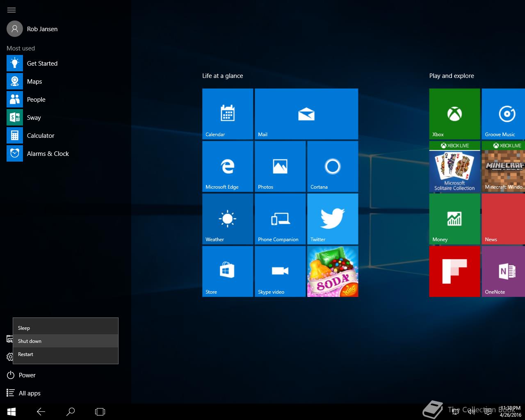
Task: Open the OneNote tile
Action: [503, 272]
